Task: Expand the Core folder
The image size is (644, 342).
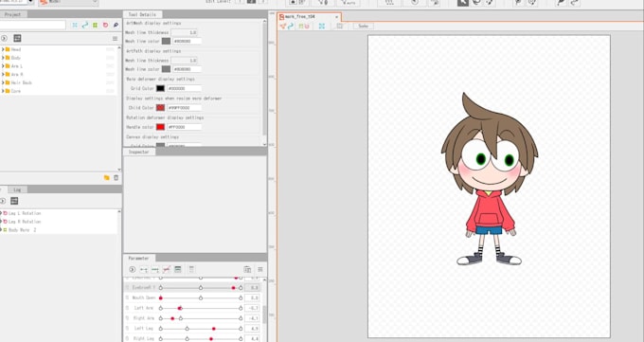Action: 3,91
